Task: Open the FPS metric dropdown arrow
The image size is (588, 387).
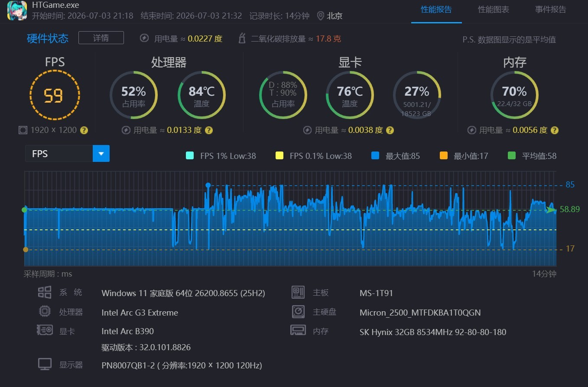Action: (101, 154)
